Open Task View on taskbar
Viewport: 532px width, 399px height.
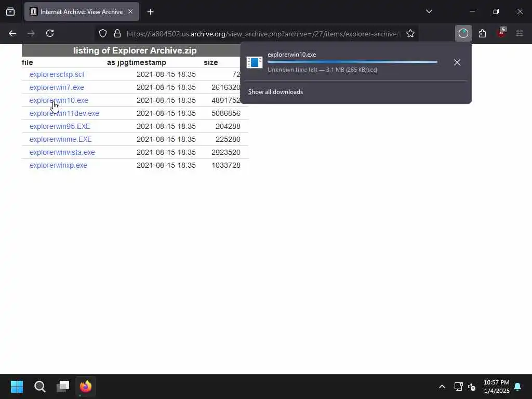pos(63,386)
